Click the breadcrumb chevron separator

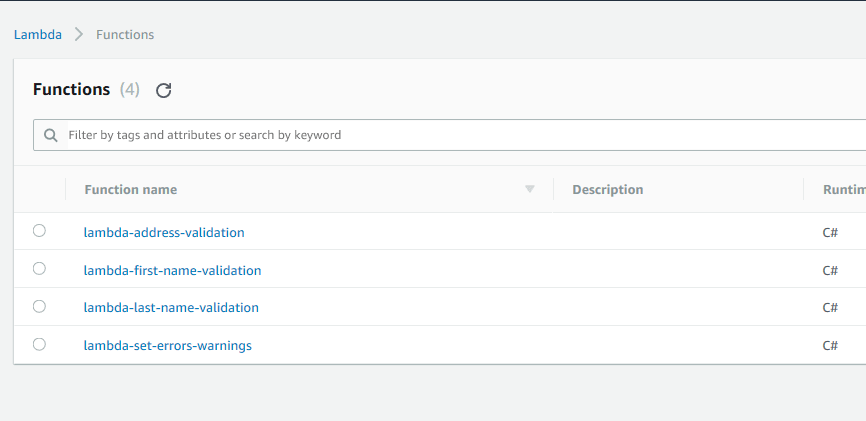79,34
